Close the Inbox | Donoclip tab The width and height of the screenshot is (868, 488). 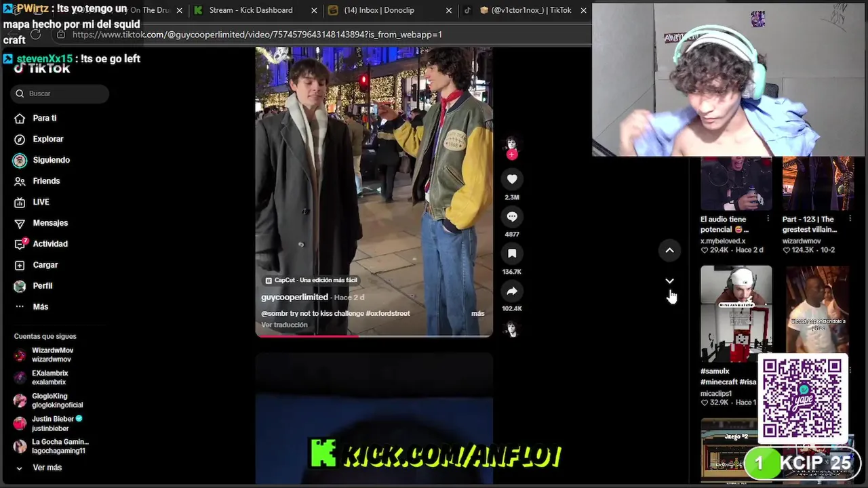(449, 10)
